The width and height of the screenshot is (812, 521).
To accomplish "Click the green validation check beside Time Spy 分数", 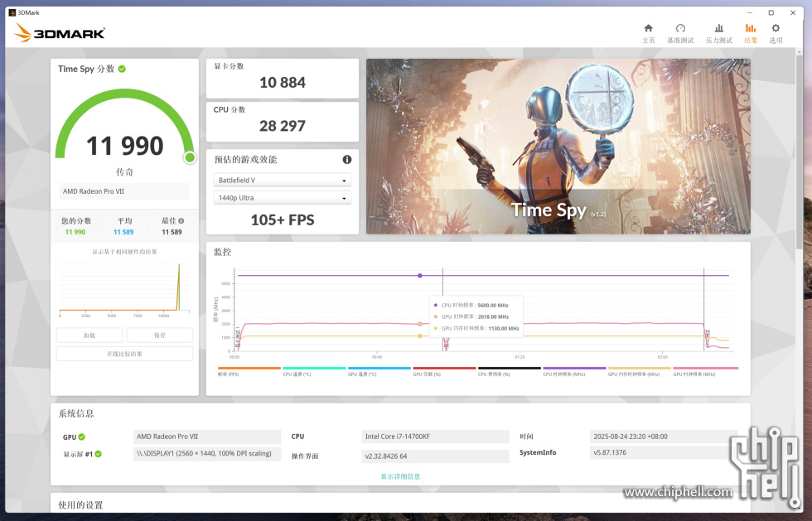I will [122, 69].
